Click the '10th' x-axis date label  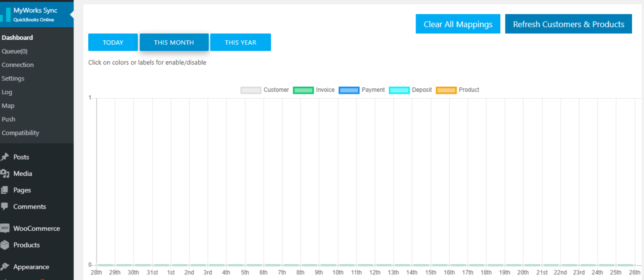pyautogui.click(x=338, y=273)
